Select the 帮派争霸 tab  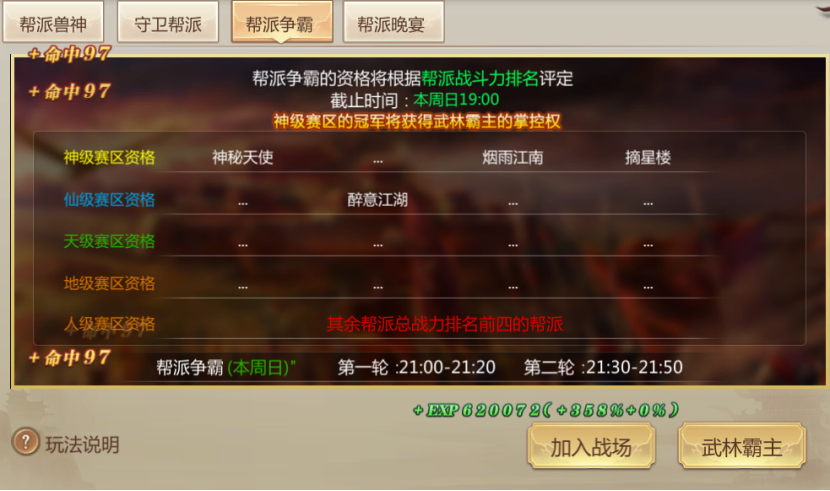pos(282,23)
